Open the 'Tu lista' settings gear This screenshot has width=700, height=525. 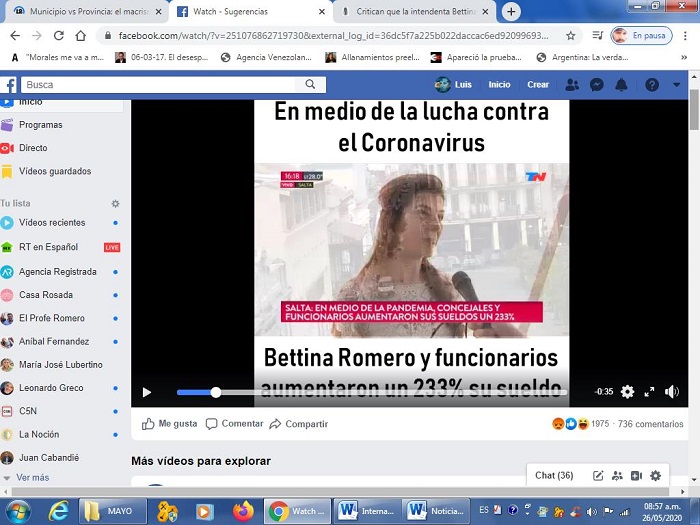click(115, 204)
